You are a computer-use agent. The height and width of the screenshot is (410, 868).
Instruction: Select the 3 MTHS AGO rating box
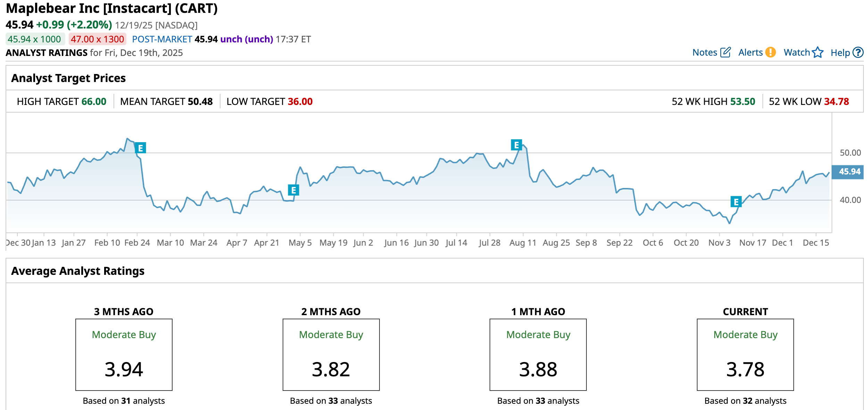pos(124,354)
